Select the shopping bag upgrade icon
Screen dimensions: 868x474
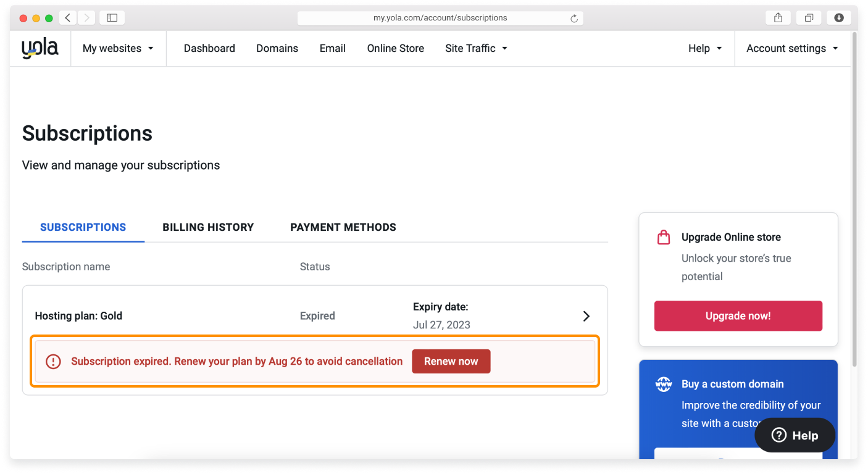tap(663, 237)
